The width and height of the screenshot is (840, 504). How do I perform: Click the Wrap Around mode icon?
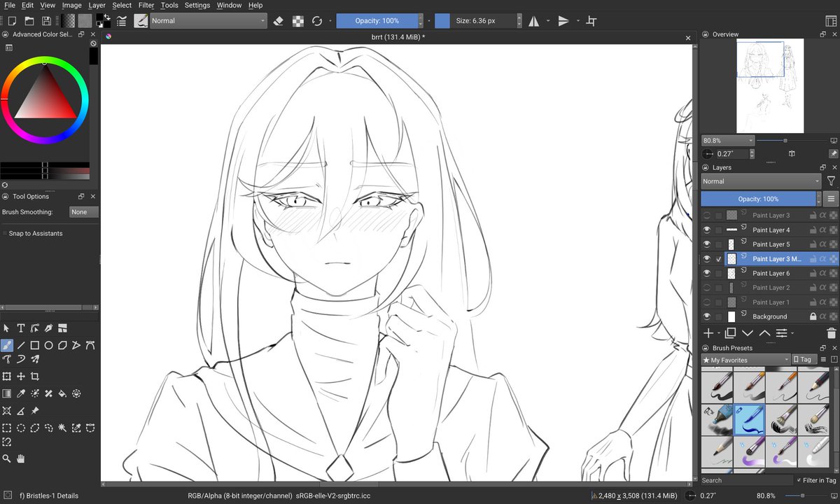pyautogui.click(x=591, y=21)
